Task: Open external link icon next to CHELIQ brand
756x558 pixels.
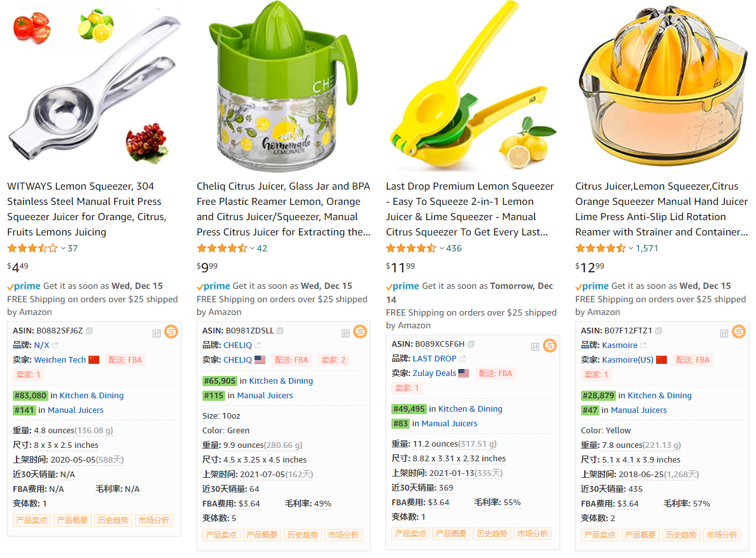Action: click(258, 345)
